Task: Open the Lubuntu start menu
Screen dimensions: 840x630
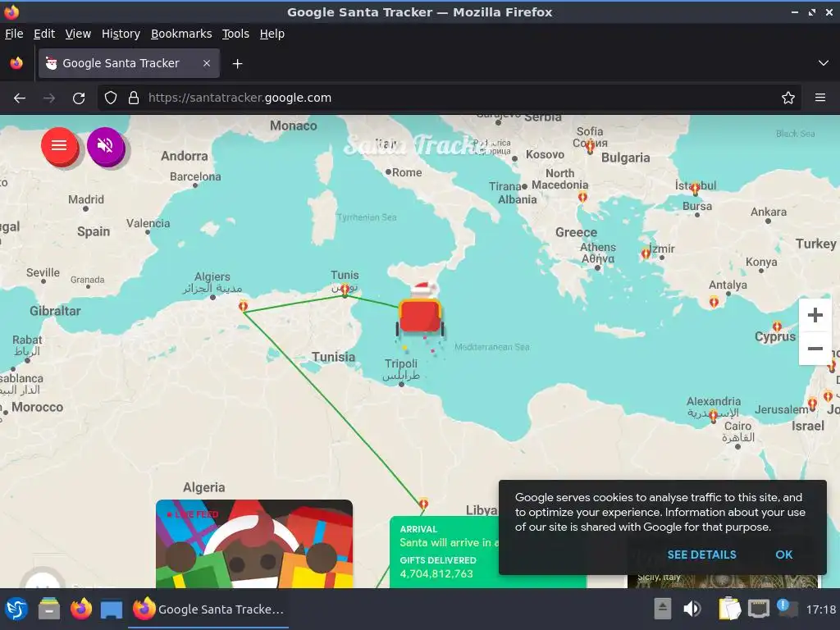Action: tap(16, 609)
